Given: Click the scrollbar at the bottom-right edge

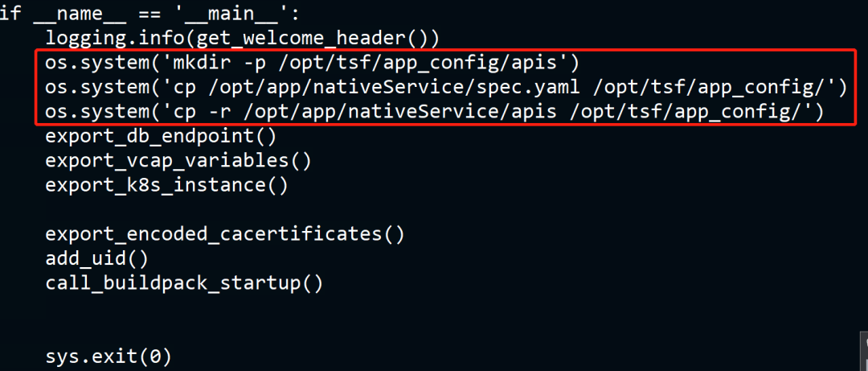Looking at the screenshot, I should [x=864, y=354].
